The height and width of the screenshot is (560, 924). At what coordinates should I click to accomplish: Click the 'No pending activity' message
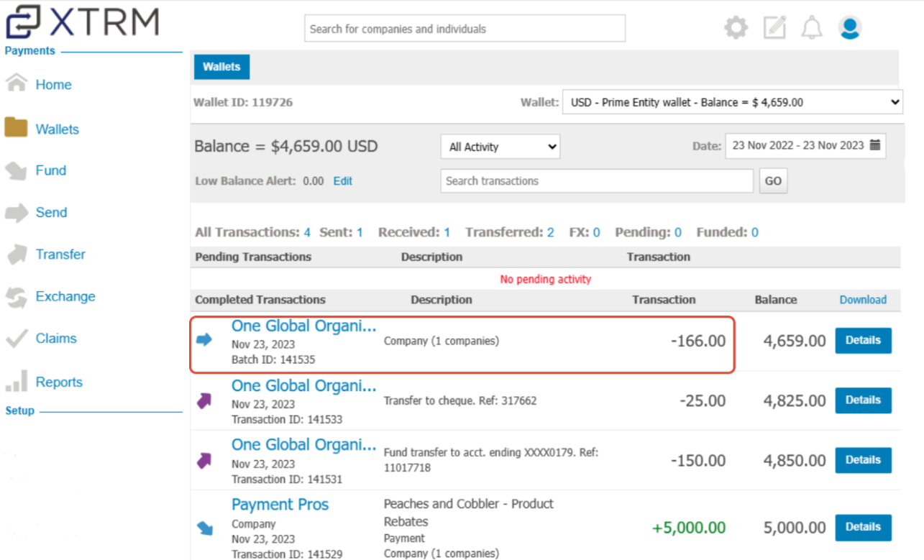click(x=546, y=279)
